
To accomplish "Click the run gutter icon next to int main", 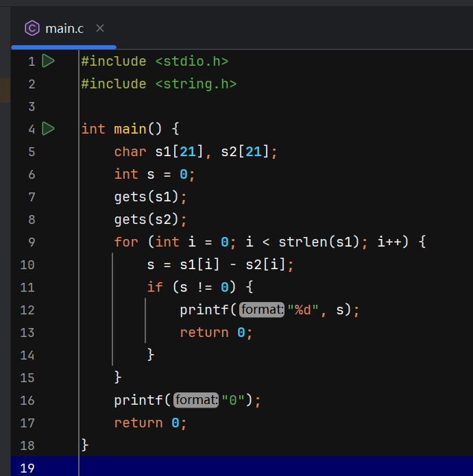I will 48,128.
